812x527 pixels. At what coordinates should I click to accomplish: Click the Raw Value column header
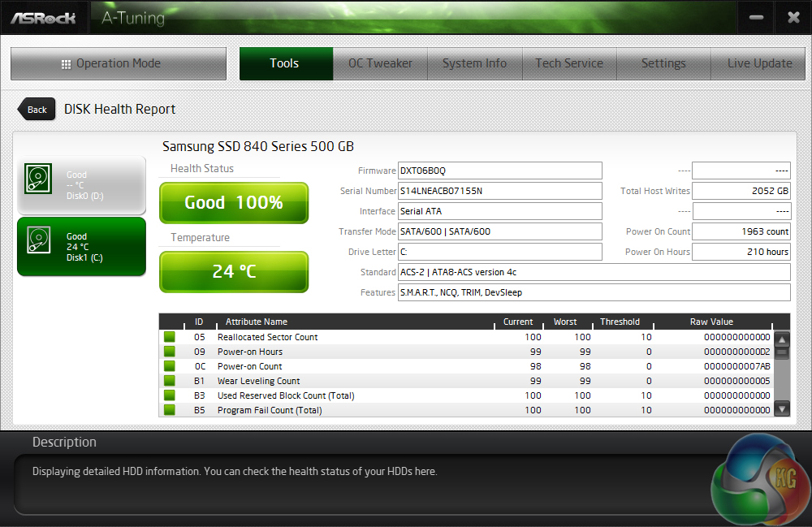click(711, 322)
